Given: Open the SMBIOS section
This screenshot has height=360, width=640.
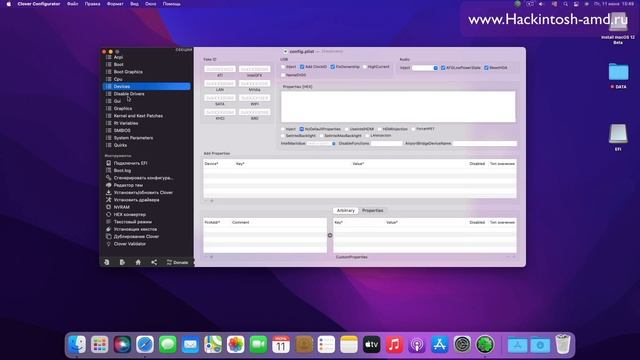Looking at the screenshot, I should click(122, 131).
